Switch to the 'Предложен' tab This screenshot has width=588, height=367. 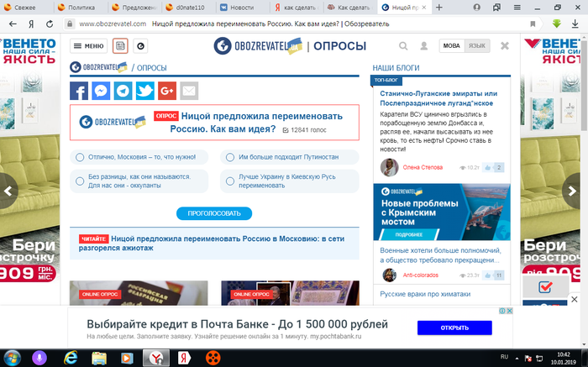point(135,8)
